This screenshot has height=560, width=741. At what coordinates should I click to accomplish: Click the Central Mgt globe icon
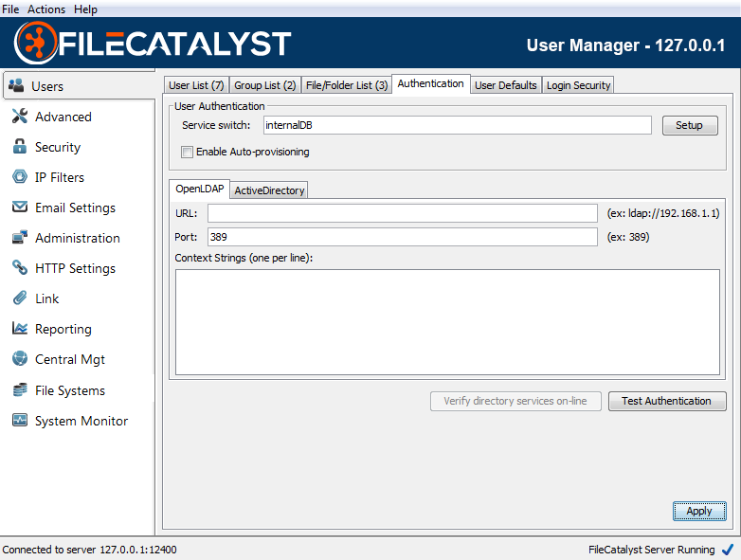pyautogui.click(x=20, y=359)
